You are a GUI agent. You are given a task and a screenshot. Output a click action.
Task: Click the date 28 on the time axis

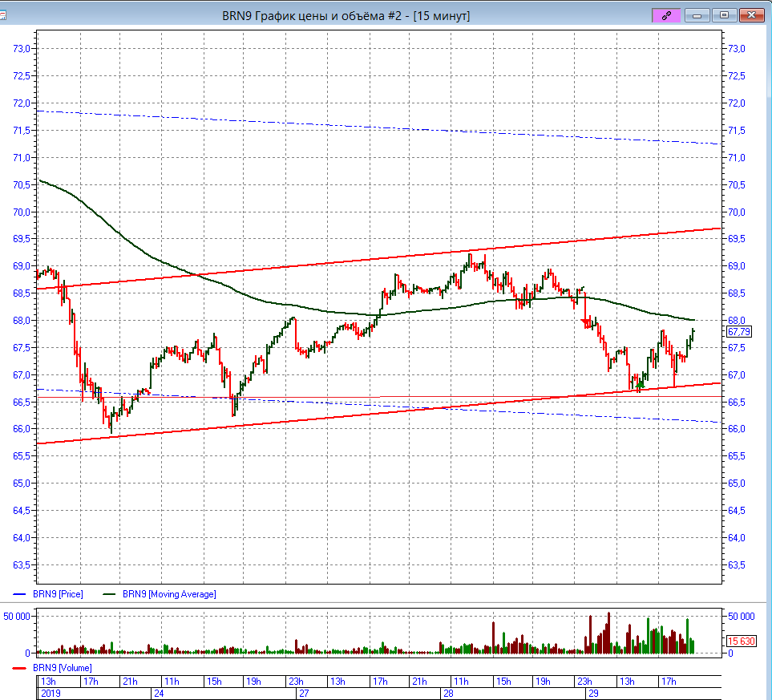coord(449,693)
